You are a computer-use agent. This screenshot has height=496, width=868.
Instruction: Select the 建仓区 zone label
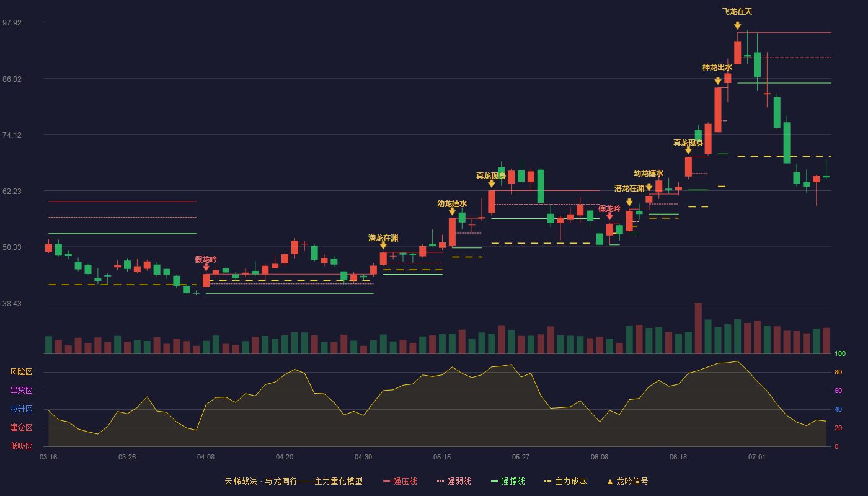pos(21,428)
